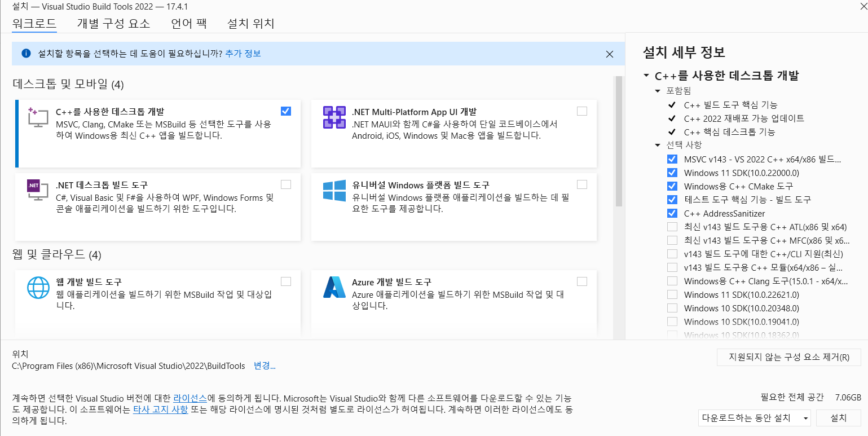Click the 유니버설 Windows 플랫폼 빌드 도구 logo icon
This screenshot has height=436, width=868.
(334, 191)
